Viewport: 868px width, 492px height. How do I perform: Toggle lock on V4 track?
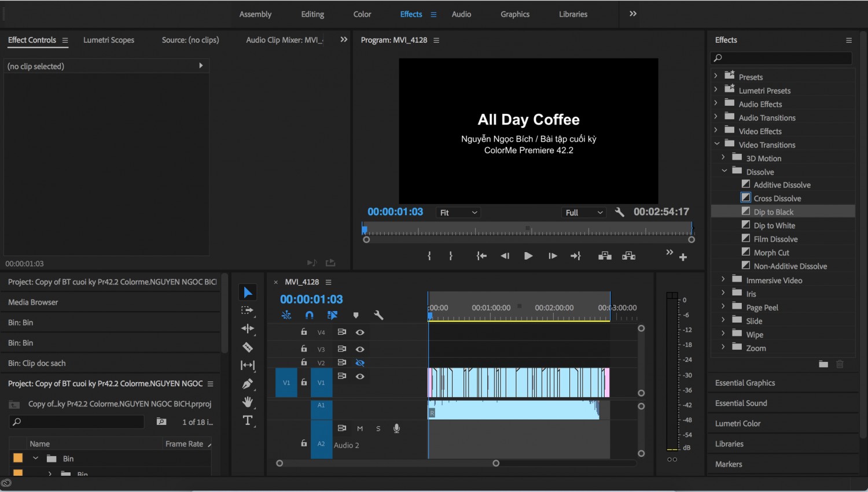pos(304,332)
